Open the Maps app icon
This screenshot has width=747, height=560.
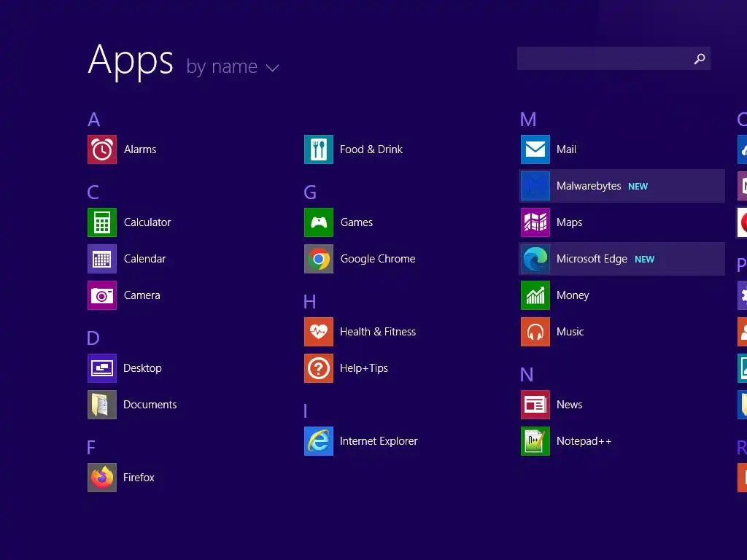click(535, 222)
